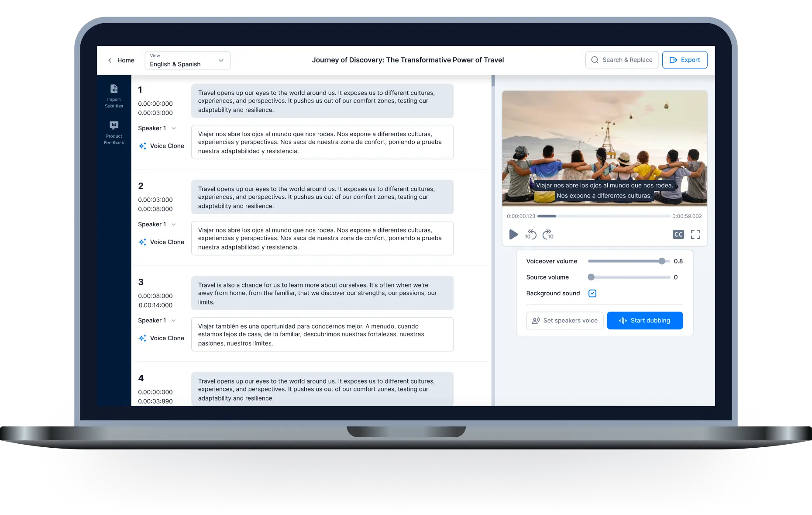Image resolution: width=812 pixels, height=515 pixels.
Task: Click the Set speakers voice button
Action: [564, 321]
